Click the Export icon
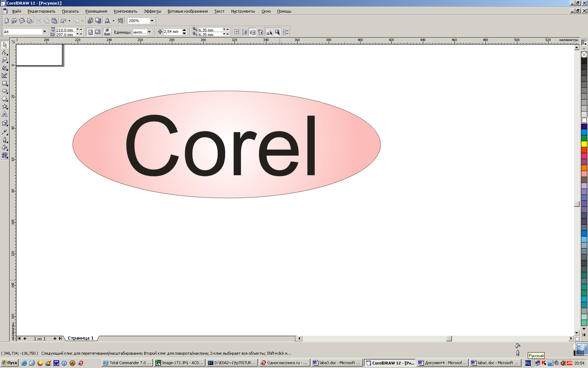Viewport: 588px width, 368px height. (x=98, y=21)
